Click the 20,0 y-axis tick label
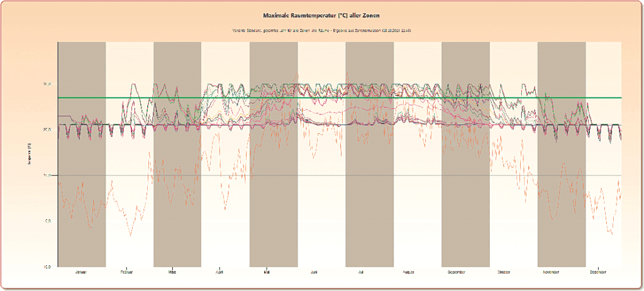The image size is (644, 291). (47, 129)
